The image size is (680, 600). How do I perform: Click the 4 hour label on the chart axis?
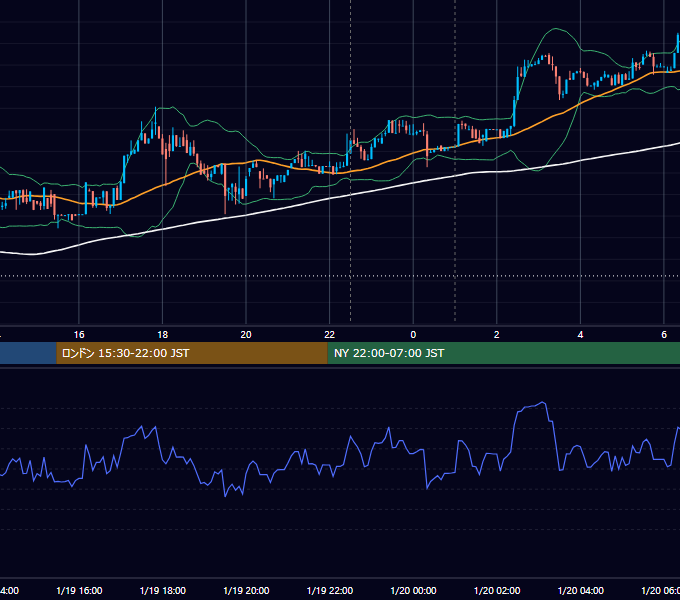[x=580, y=335]
